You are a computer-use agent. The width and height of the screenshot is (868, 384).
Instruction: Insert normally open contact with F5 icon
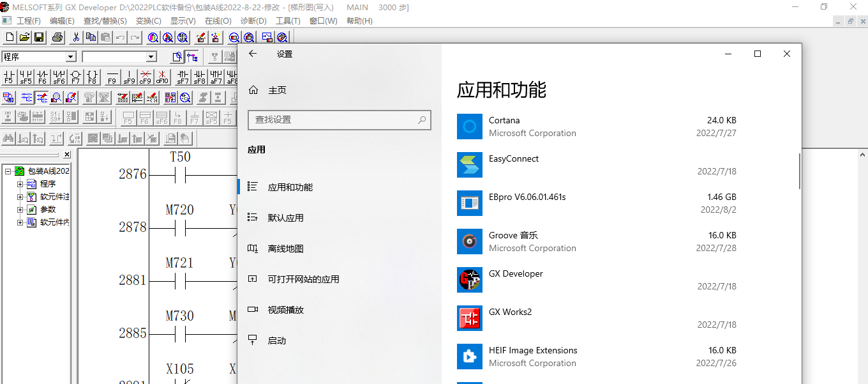click(x=9, y=77)
